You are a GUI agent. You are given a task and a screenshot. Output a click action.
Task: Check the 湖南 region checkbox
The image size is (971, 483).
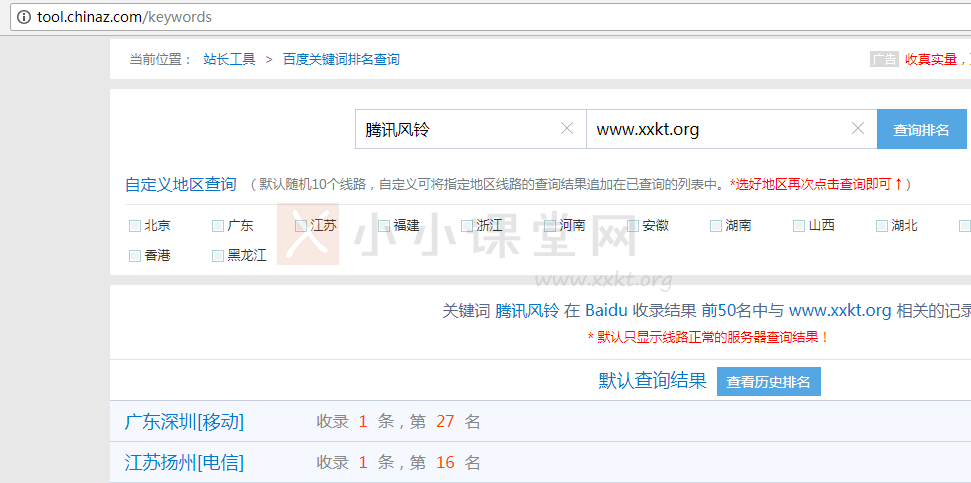(x=716, y=226)
